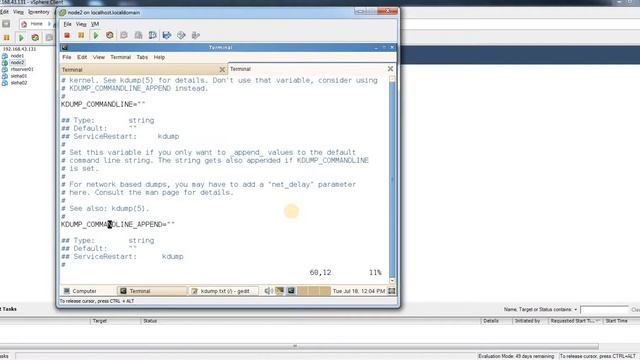Click the blue floppy connect icon in console toolbar

167,36
